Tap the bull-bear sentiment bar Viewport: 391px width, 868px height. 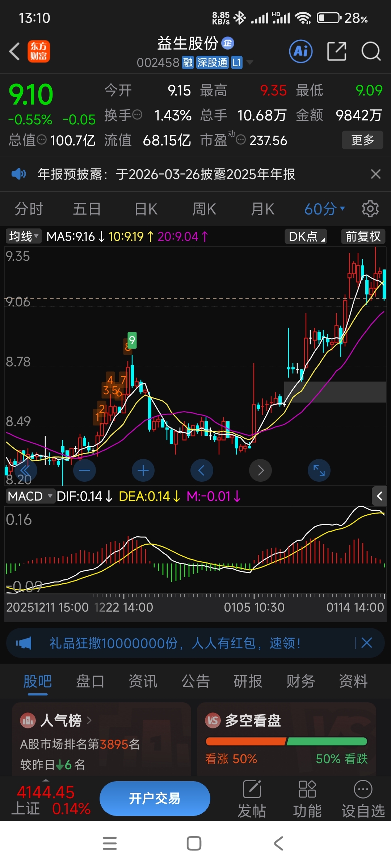pyautogui.click(x=286, y=741)
